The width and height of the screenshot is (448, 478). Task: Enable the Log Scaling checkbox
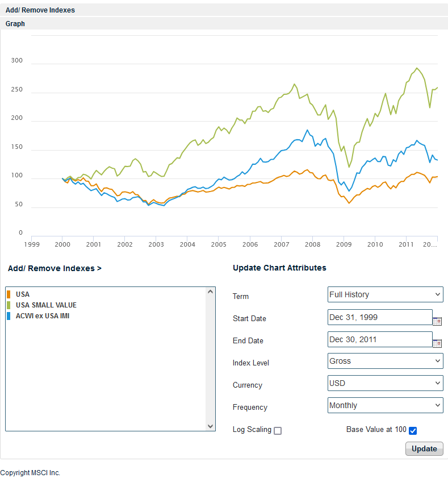click(278, 431)
